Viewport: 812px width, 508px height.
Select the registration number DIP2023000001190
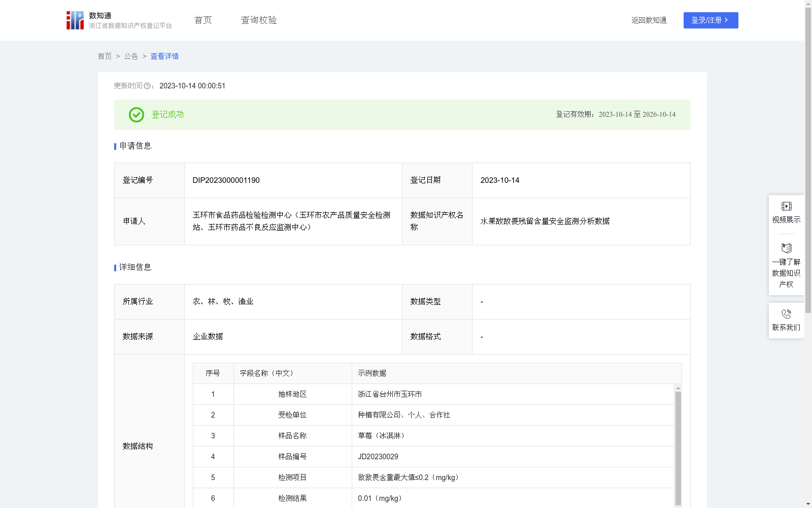coord(226,180)
